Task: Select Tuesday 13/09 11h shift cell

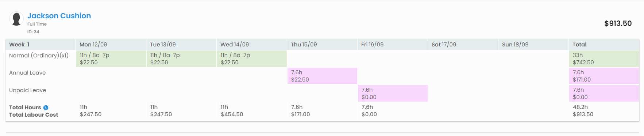Action: [181, 58]
